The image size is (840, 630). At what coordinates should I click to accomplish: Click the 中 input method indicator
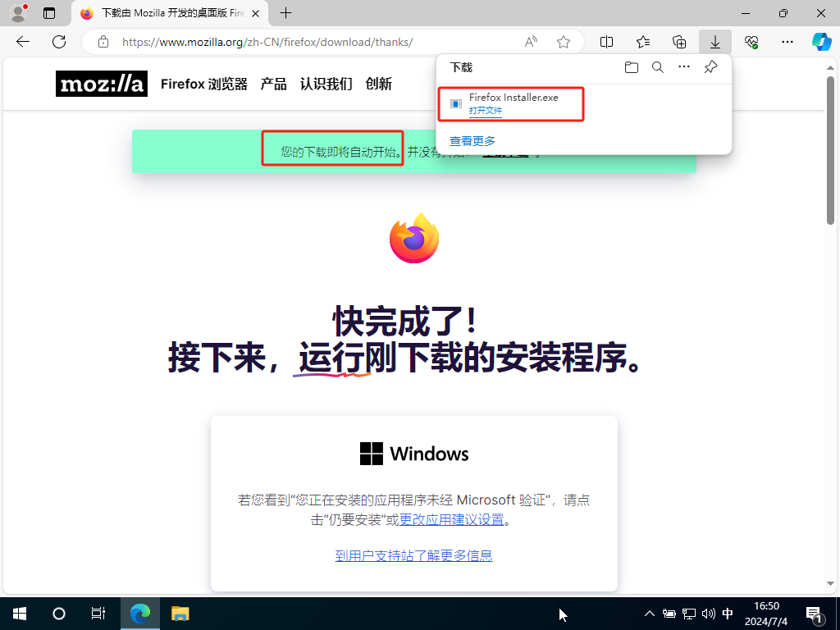coord(728,614)
